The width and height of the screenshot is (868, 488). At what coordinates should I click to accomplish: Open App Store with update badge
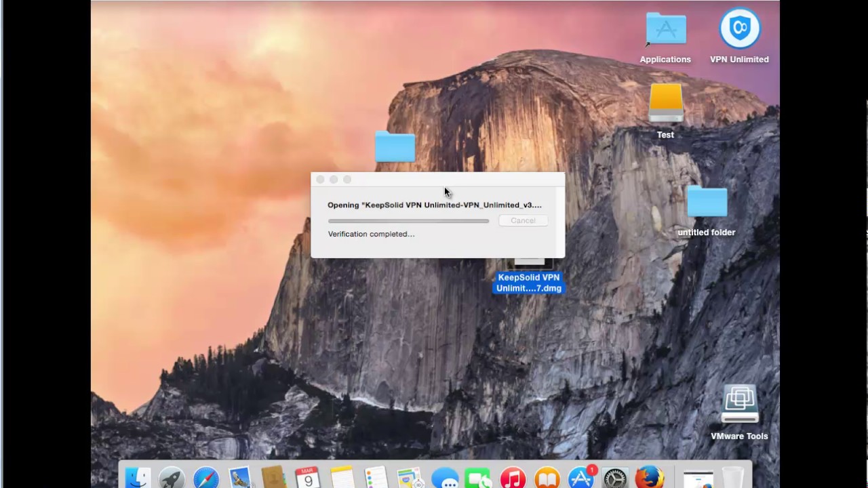click(x=582, y=479)
